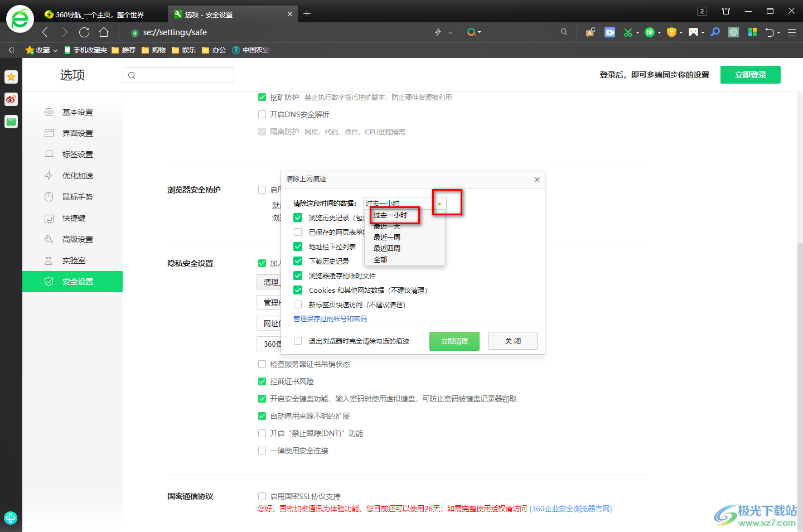This screenshot has height=532, width=803.
Task: Switch to the 360导航 tab
Action: [x=100, y=14]
